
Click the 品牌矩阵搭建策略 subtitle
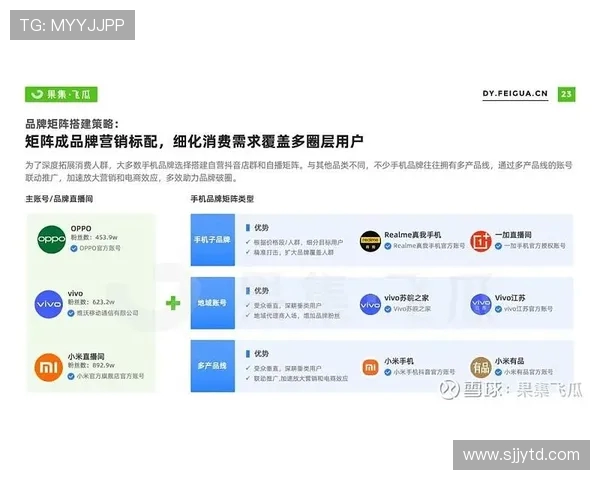pos(72,124)
